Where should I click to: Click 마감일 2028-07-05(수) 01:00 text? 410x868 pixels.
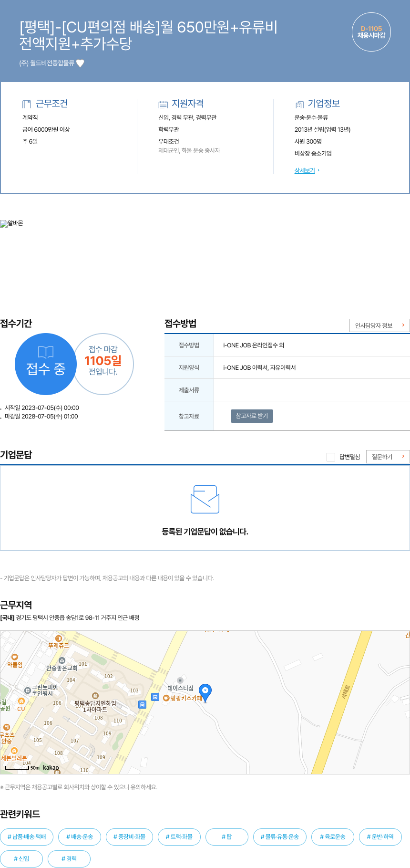coord(41,417)
